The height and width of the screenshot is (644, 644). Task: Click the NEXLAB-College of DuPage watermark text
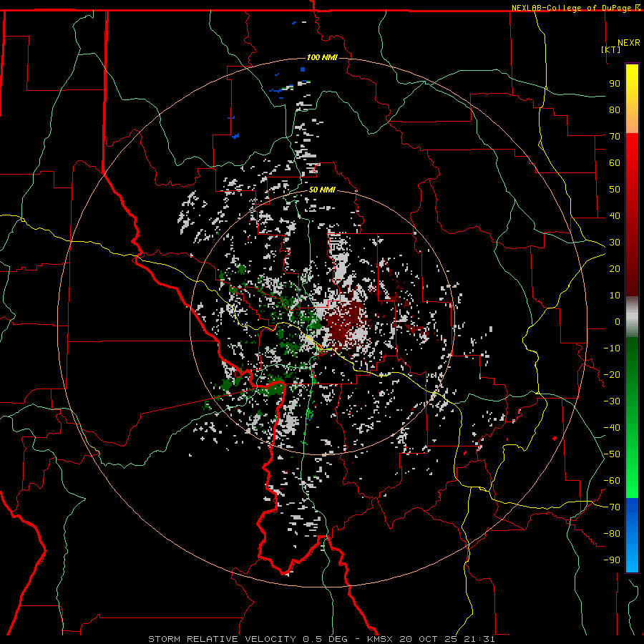coord(575,8)
